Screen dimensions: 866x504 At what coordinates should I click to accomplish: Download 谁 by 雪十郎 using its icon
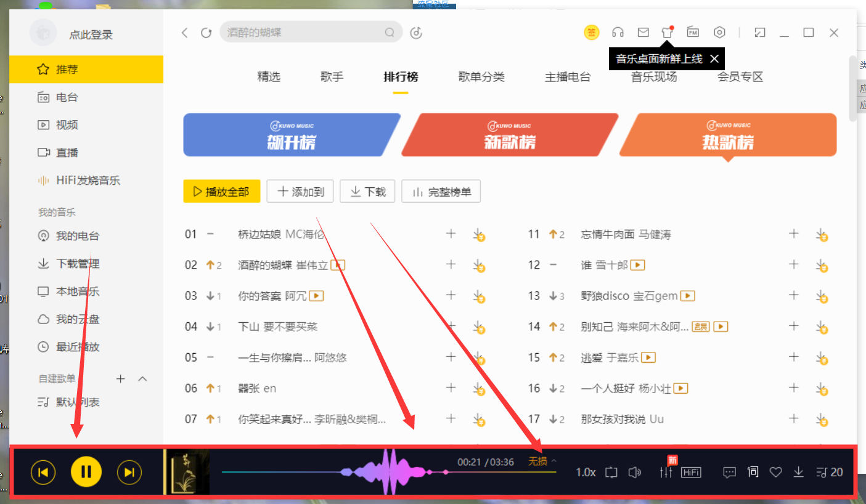(821, 266)
